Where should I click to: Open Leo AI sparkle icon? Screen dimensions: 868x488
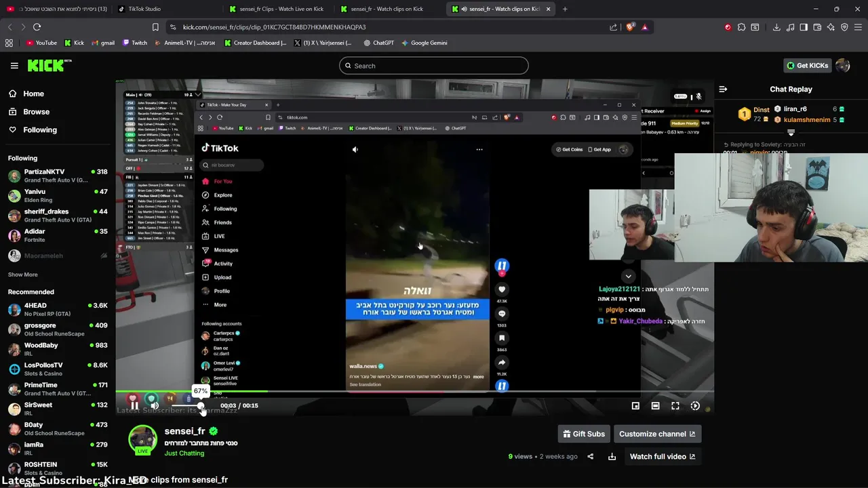pyautogui.click(x=831, y=27)
